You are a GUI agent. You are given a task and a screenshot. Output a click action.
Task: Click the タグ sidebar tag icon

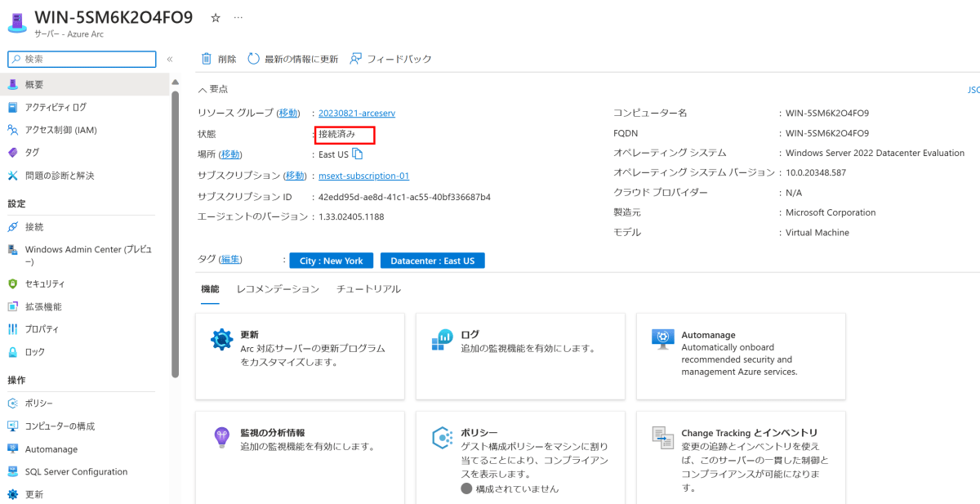coord(12,153)
